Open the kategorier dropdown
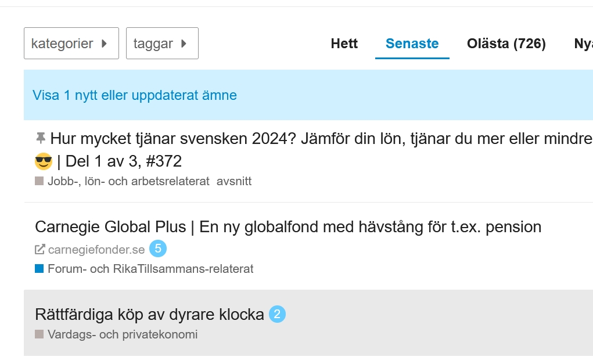The height and width of the screenshot is (364, 593). coord(71,44)
